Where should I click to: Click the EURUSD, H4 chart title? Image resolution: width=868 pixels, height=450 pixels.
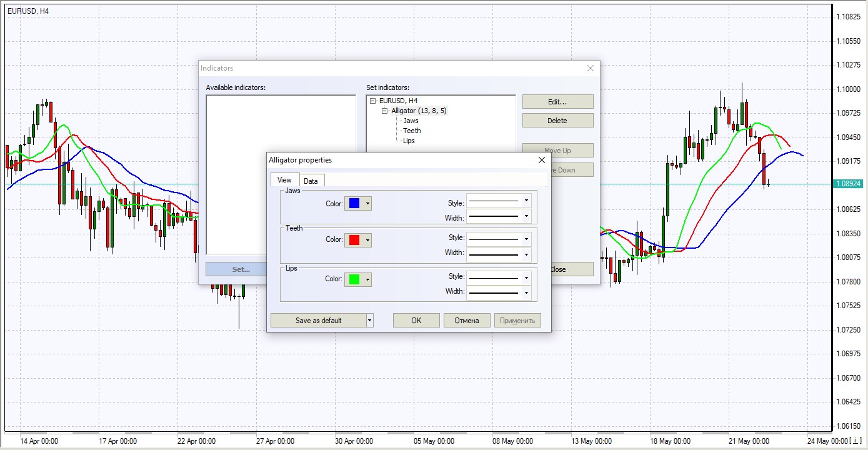[x=28, y=11]
